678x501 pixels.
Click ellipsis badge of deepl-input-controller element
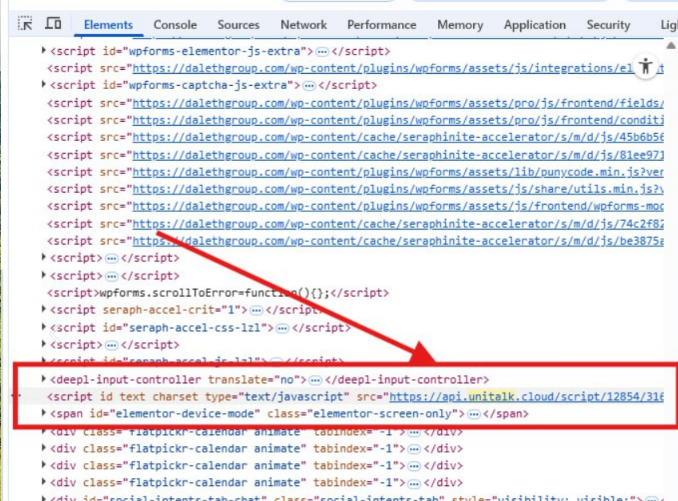tap(315, 380)
